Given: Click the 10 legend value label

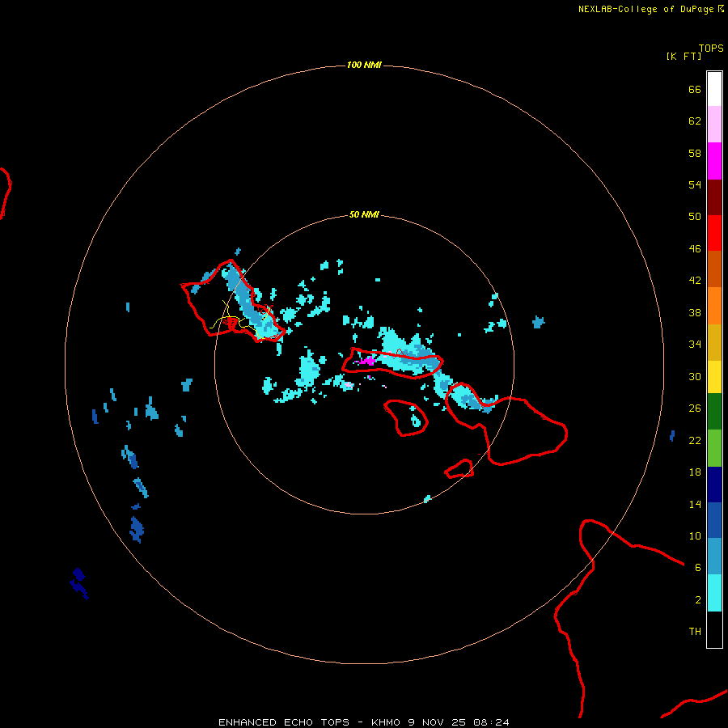Looking at the screenshot, I should point(695,536).
